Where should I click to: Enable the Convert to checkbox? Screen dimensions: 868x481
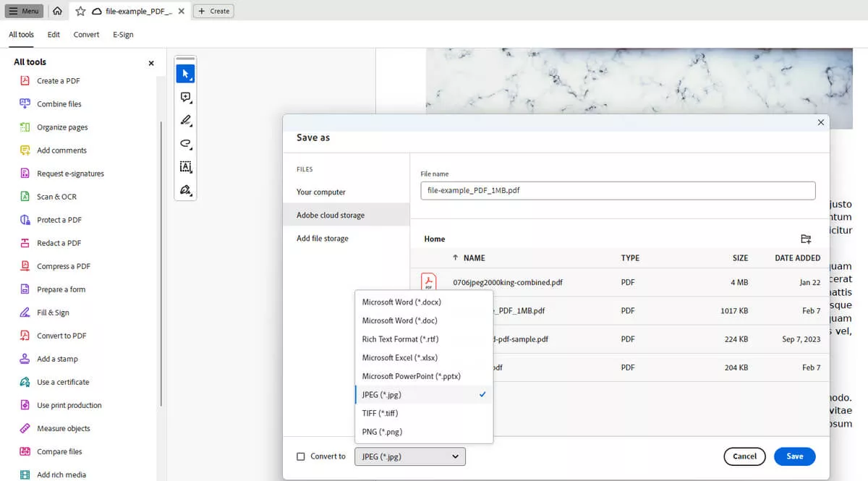302,456
